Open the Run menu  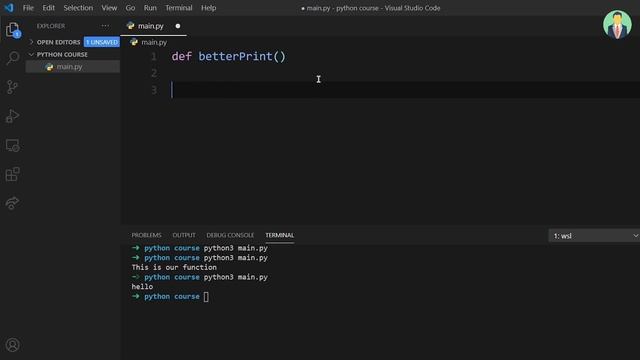(150, 8)
